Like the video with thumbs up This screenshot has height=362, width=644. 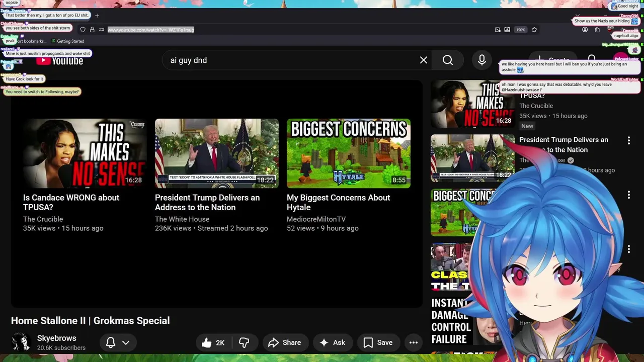[x=213, y=342]
